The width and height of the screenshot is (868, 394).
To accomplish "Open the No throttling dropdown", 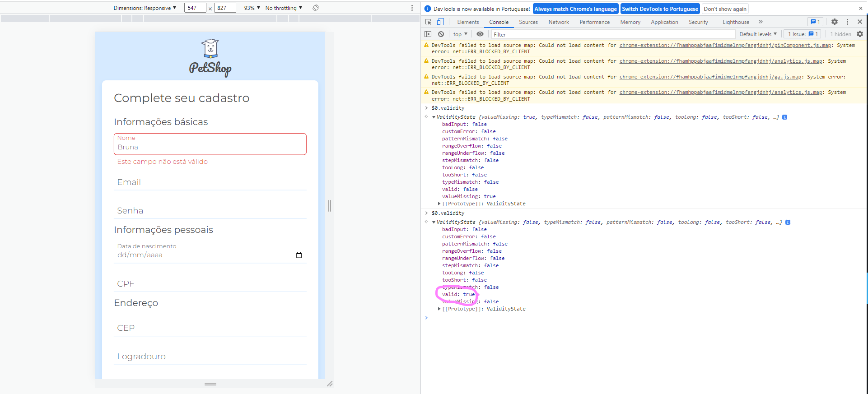I will click(x=284, y=8).
